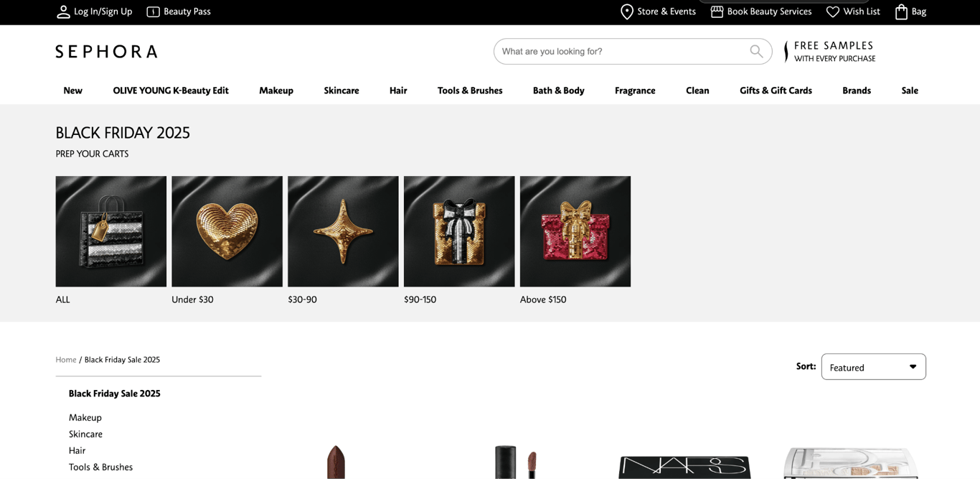Open Gifts & Gift Cards menu

point(776,90)
